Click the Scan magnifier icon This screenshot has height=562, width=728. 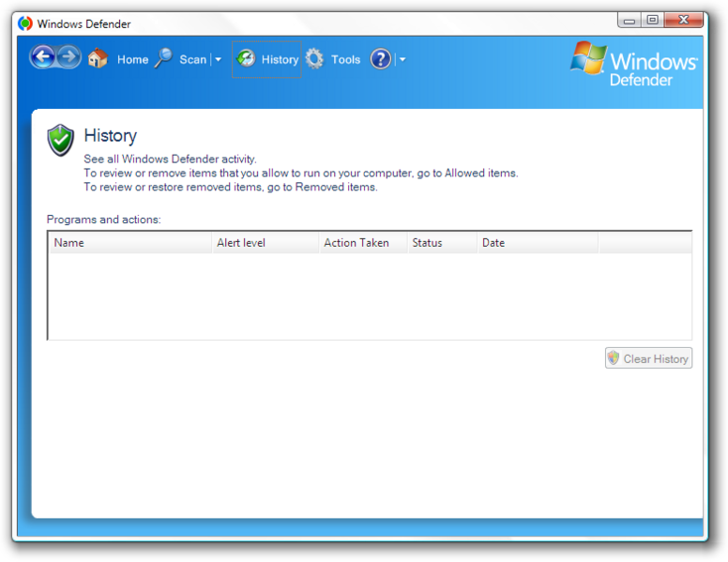163,58
